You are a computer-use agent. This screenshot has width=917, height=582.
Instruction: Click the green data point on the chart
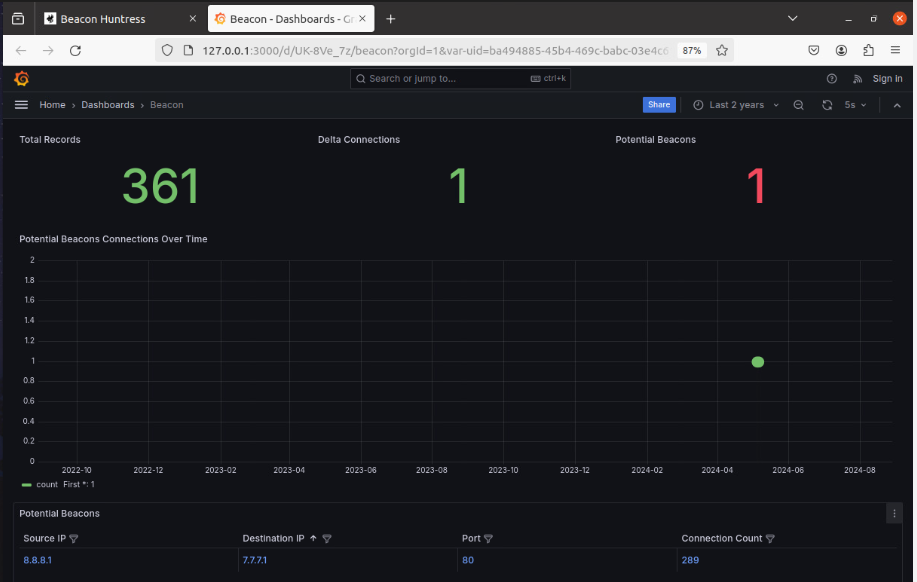point(757,362)
